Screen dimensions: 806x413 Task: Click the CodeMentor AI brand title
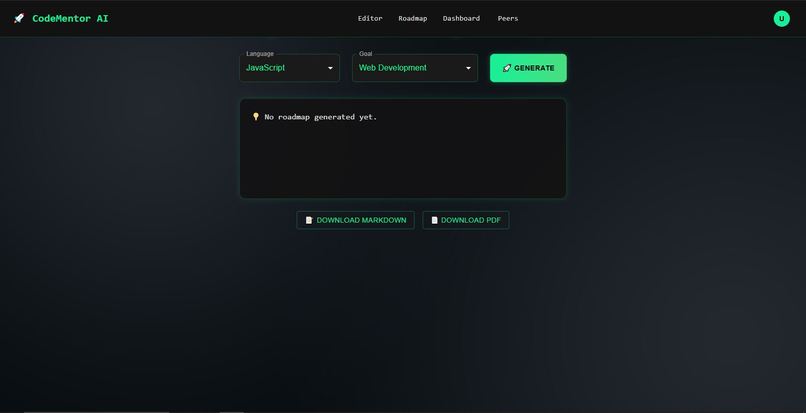tap(70, 19)
